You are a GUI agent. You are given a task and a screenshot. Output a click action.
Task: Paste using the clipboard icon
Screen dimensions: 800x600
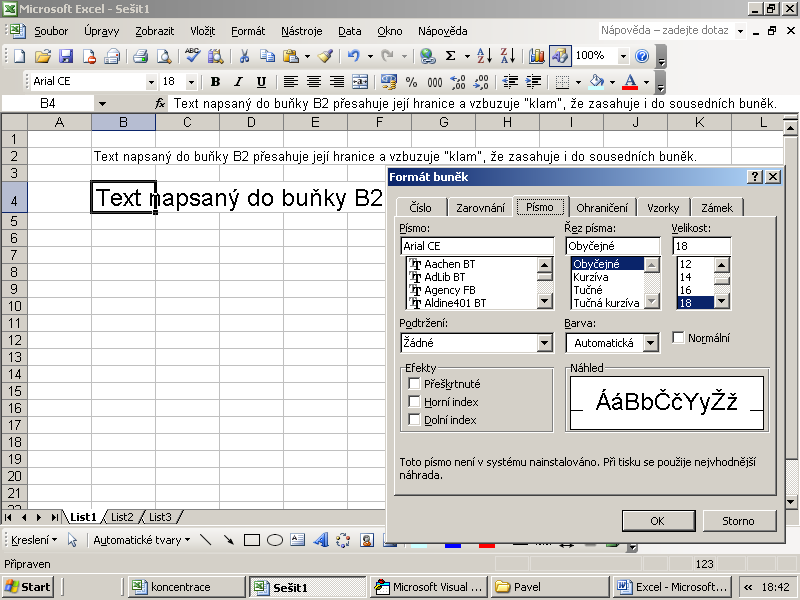pyautogui.click(x=291, y=56)
